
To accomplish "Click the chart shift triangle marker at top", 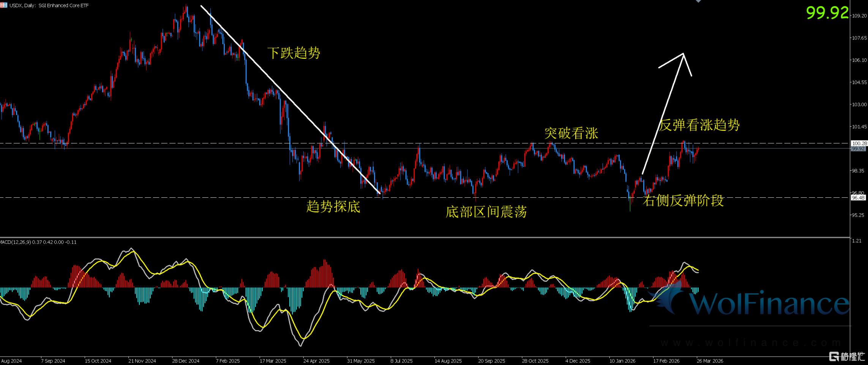I will coord(698,1).
